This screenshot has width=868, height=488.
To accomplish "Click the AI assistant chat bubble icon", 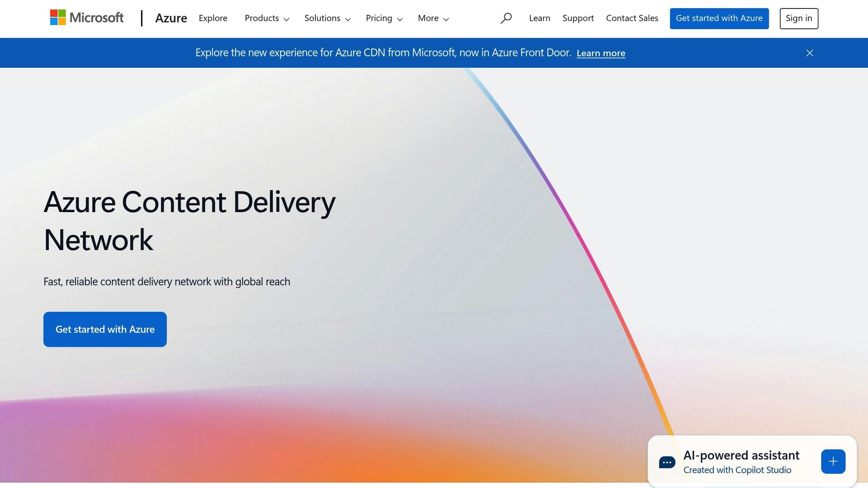I will [667, 462].
